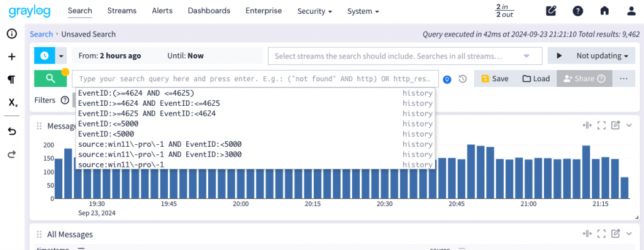Focus the Message Count widget fullscreen icon
644x250 pixels.
coord(602,125)
